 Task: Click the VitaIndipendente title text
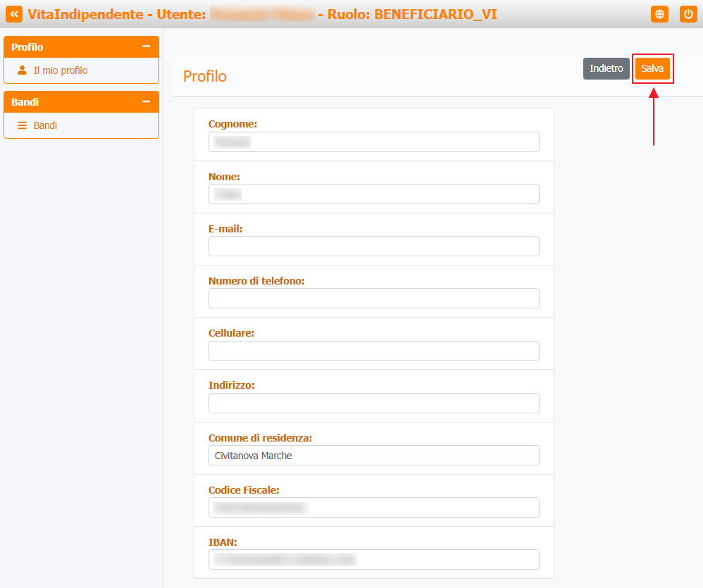[x=86, y=14]
